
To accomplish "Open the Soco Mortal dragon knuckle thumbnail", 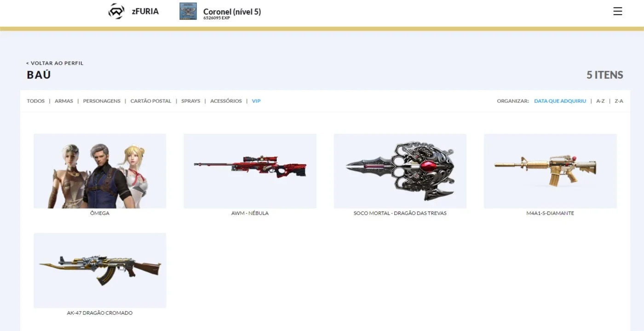I will point(400,171).
